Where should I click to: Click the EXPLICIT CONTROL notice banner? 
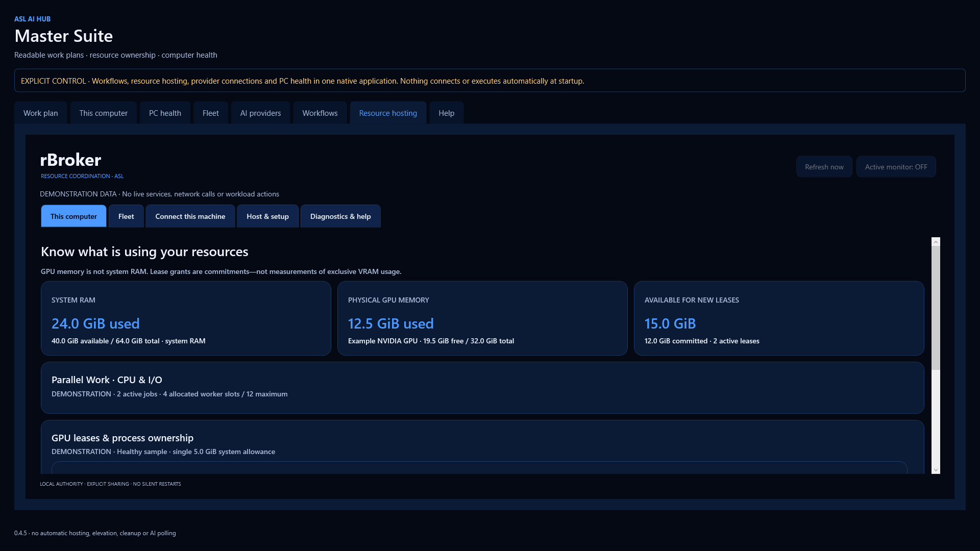(490, 81)
